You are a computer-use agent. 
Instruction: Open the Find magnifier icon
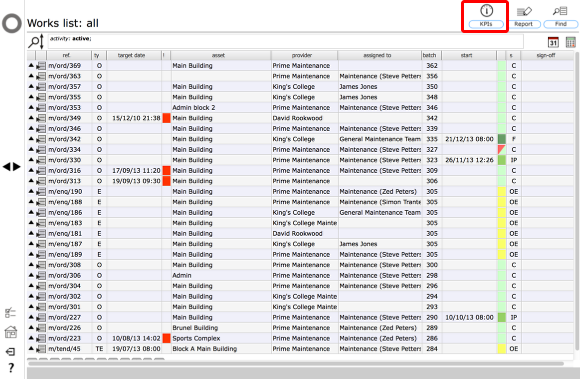tap(560, 11)
